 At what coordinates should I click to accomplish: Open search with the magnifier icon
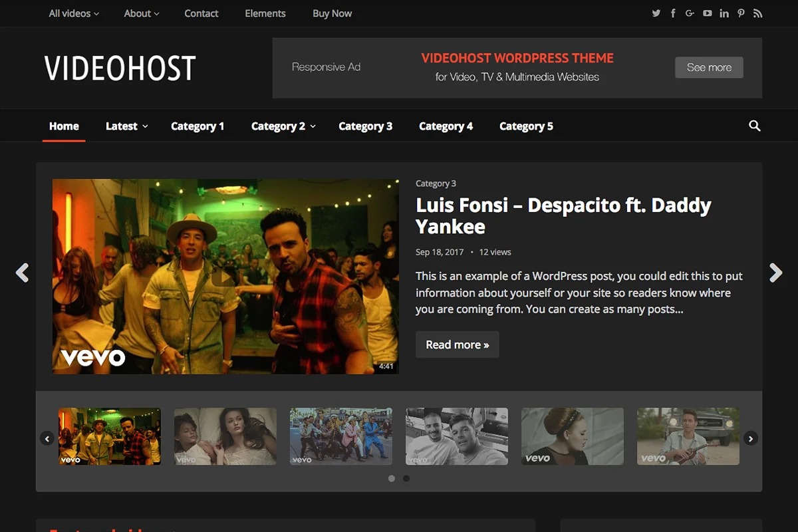click(x=754, y=126)
